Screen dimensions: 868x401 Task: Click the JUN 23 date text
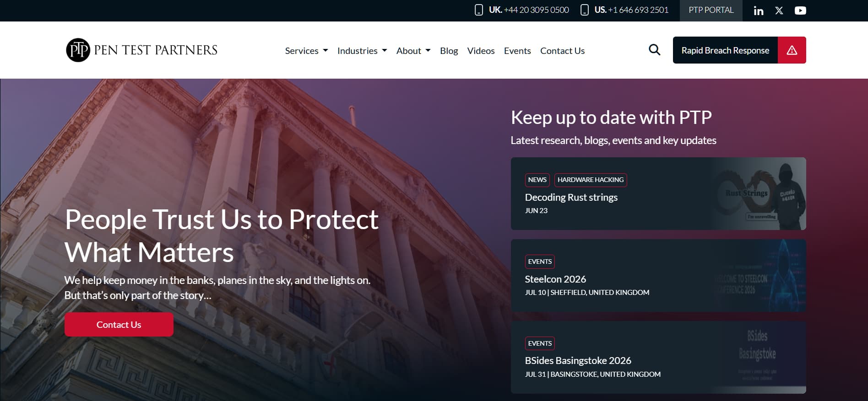(x=536, y=210)
